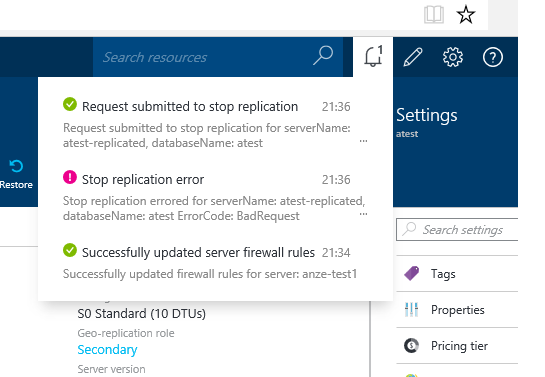Click the magnifier in Search settings
Screen dimensions: 545x377
click(x=409, y=229)
